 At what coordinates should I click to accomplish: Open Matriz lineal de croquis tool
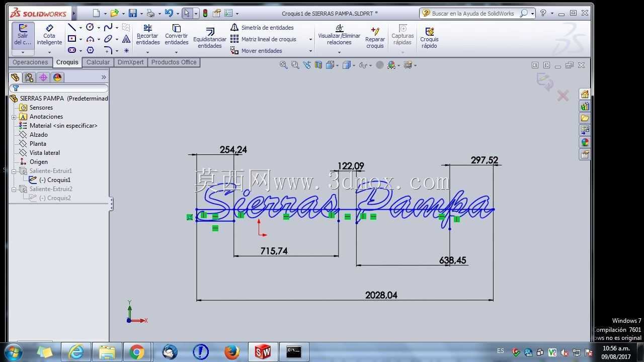tap(264, 39)
